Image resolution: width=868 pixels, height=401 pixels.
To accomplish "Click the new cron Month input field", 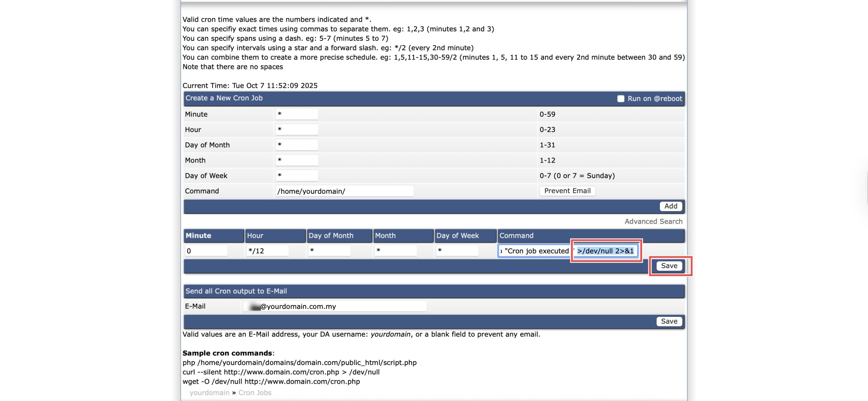I will pos(297,160).
